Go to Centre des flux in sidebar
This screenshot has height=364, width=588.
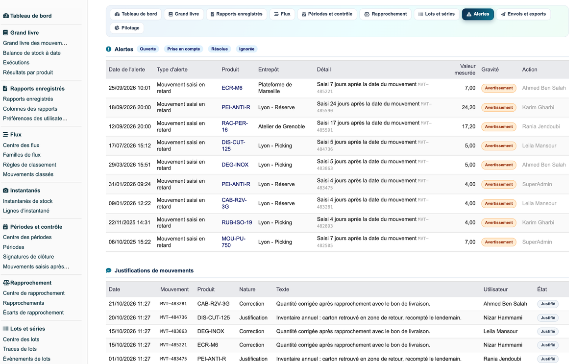tap(21, 145)
